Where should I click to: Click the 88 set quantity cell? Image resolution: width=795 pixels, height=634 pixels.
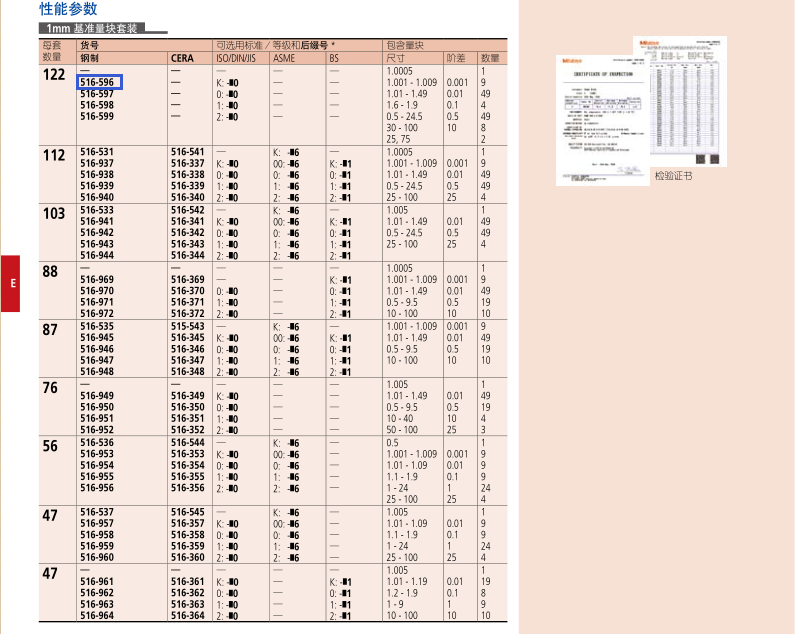pyautogui.click(x=50, y=271)
